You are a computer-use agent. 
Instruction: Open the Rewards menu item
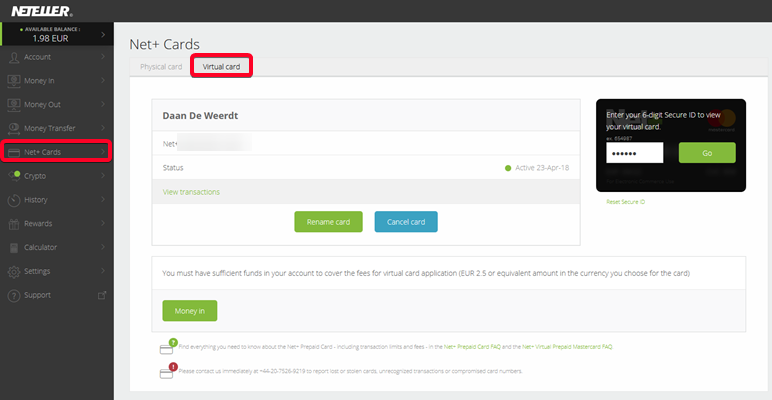pyautogui.click(x=57, y=224)
